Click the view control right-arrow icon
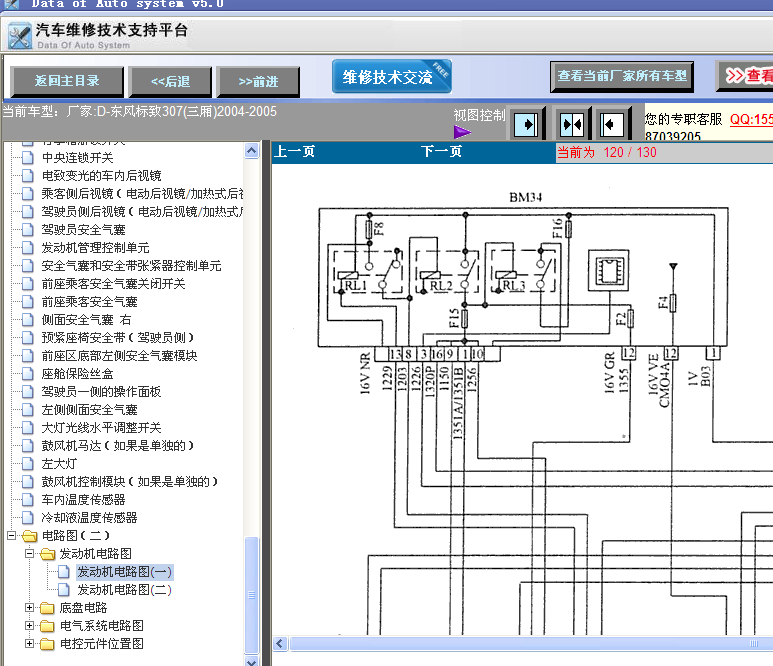773x666 pixels. click(526, 124)
